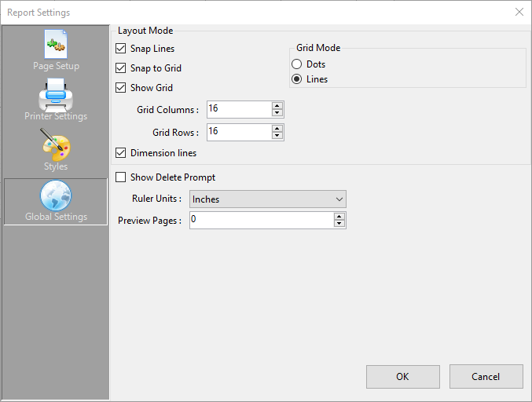Toggle the Snap Lines checkbox
The height and width of the screenshot is (402, 532).
tap(121, 49)
